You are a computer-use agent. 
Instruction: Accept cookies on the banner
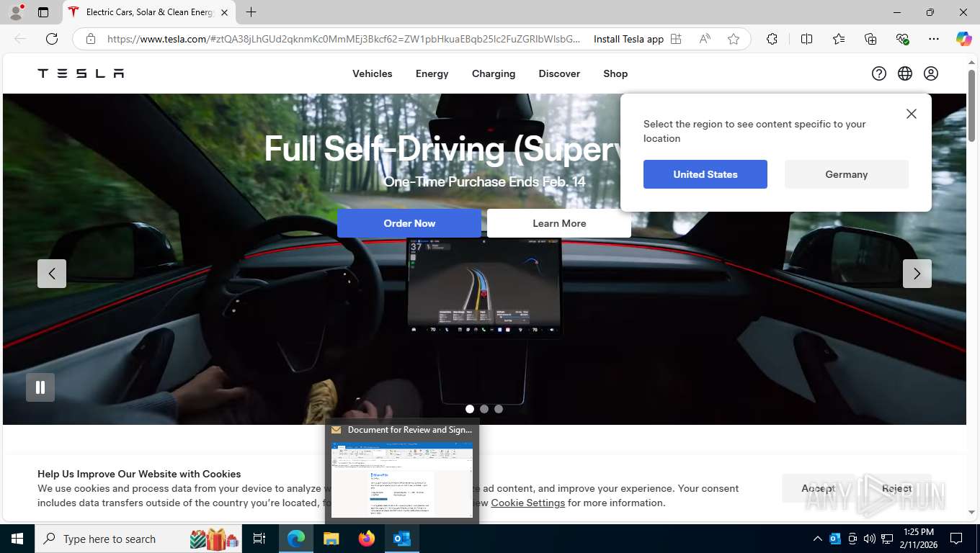point(818,488)
